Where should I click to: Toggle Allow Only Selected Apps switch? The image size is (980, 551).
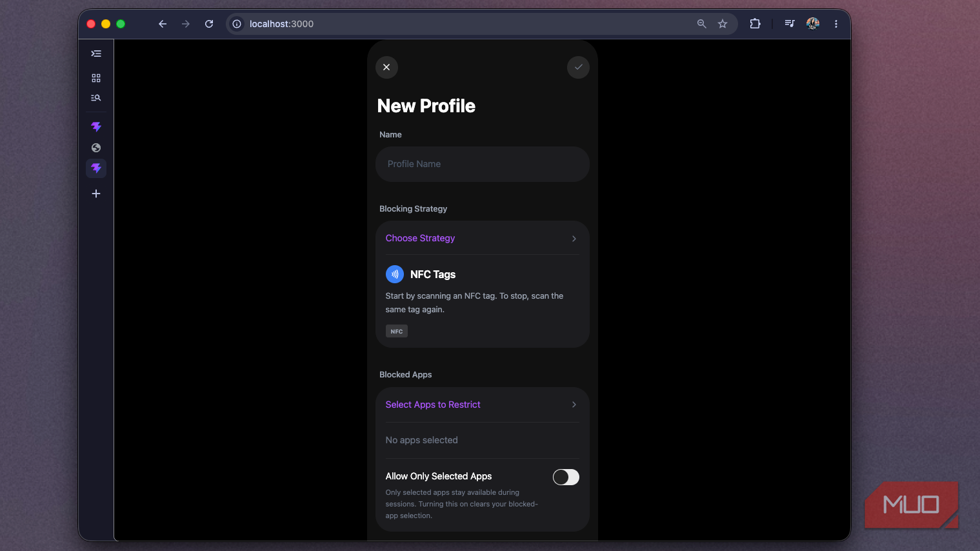566,477
